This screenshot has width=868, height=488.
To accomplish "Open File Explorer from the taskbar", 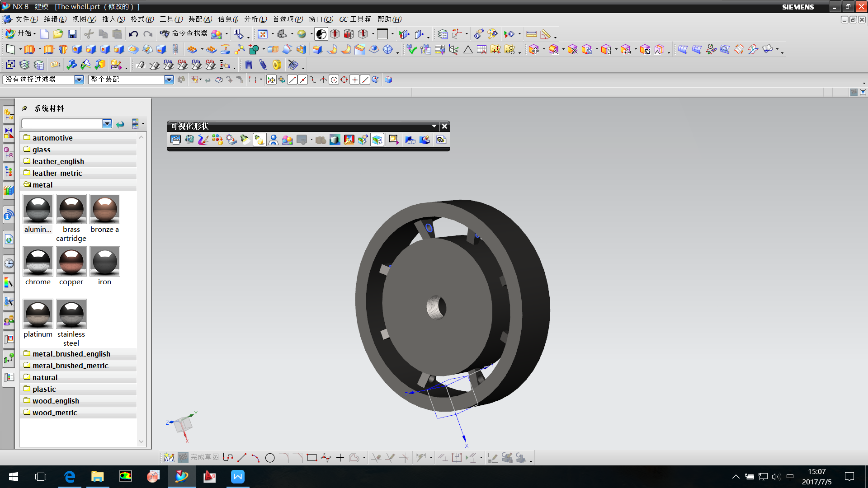I will coord(98,477).
